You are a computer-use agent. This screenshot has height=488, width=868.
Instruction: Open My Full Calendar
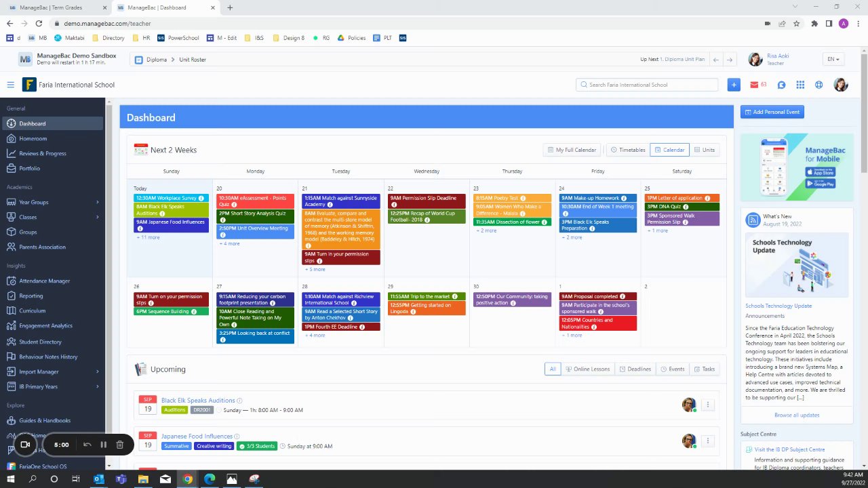coord(572,150)
